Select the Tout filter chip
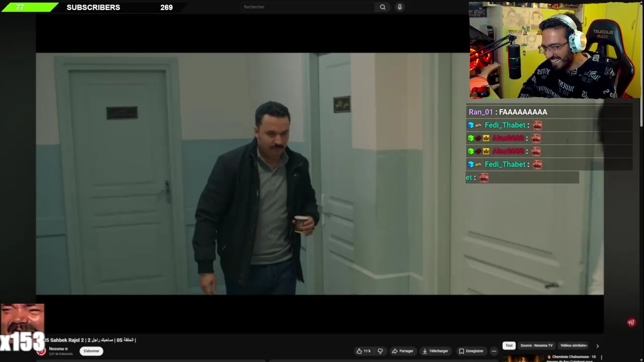644x362 pixels. 509,345
